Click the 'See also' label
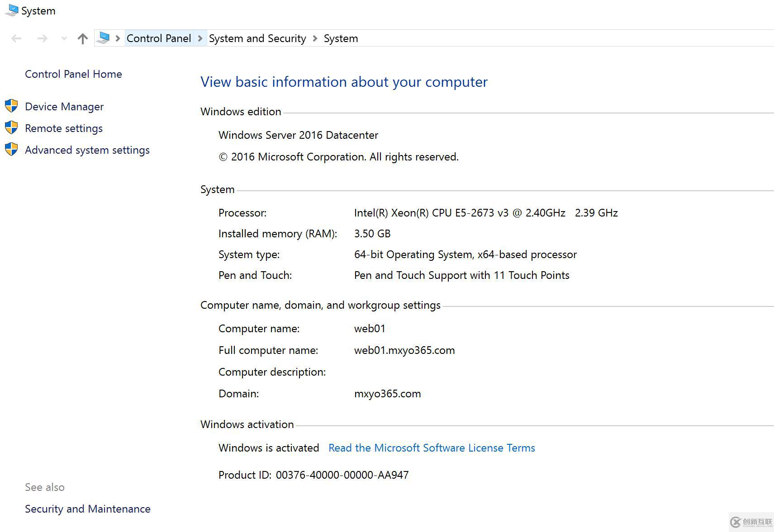The image size is (774, 532). pos(45,487)
